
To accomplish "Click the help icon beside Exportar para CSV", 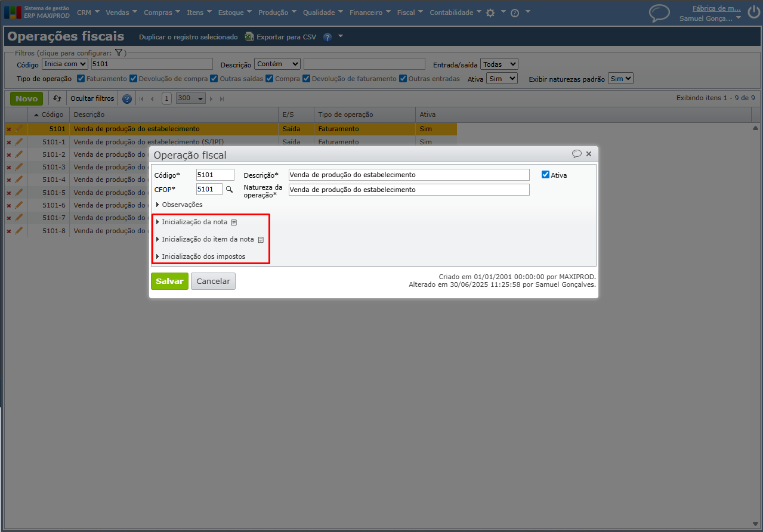I will (x=328, y=37).
